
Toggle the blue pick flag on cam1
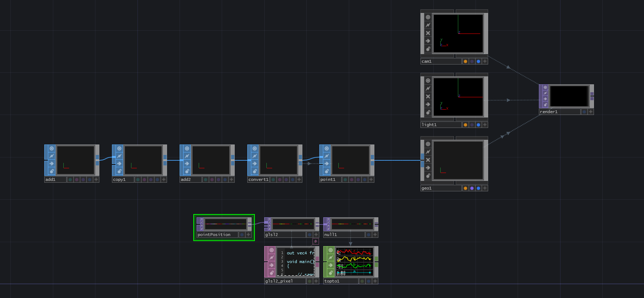pos(478,61)
